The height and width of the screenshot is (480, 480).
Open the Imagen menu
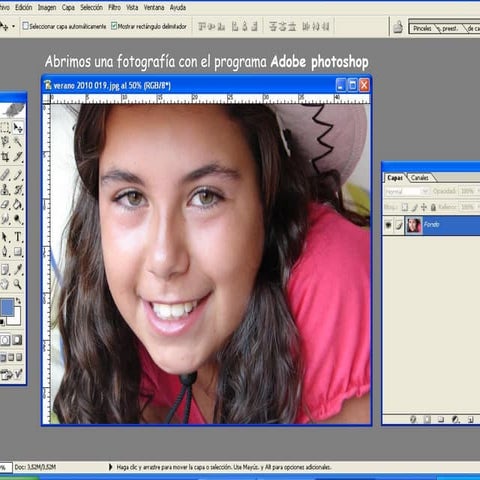click(47, 7)
